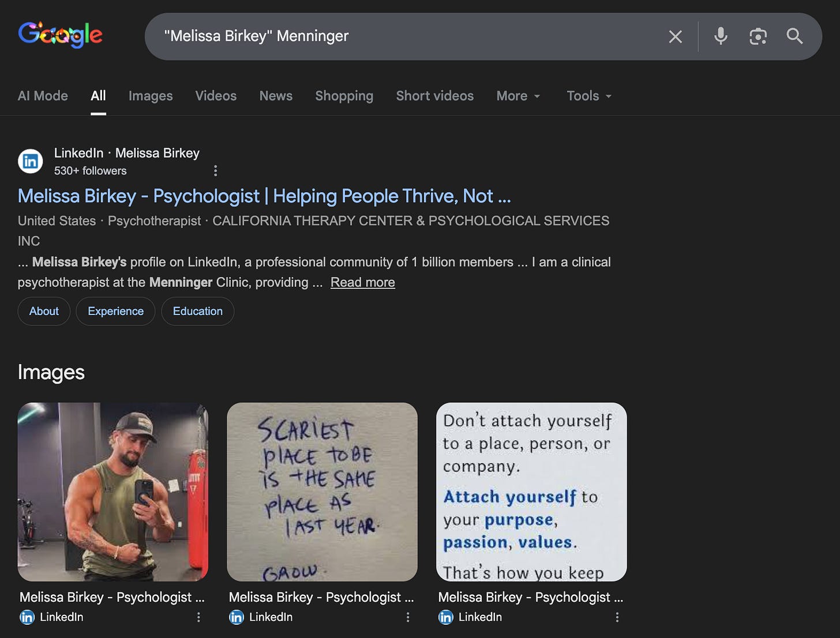Click LinkedIn icon under 'Don't attach yourself' image
This screenshot has height=638, width=840.
point(446,617)
